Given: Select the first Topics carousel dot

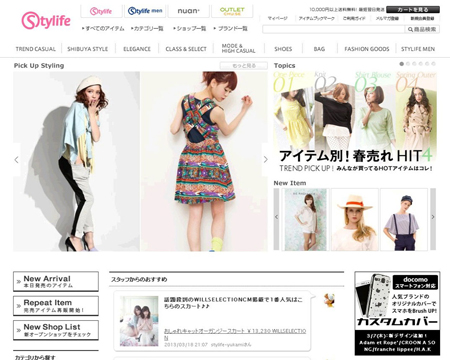Looking at the screenshot, I should coord(402,64).
